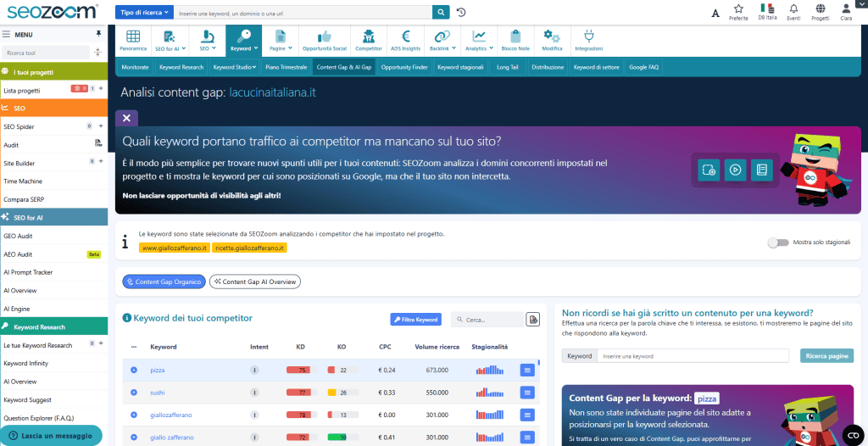Click the Filtra Keyword button

pyautogui.click(x=415, y=320)
